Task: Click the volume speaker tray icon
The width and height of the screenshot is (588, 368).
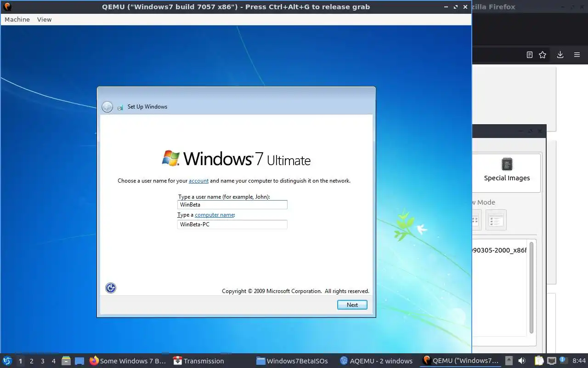Action: [522, 361]
